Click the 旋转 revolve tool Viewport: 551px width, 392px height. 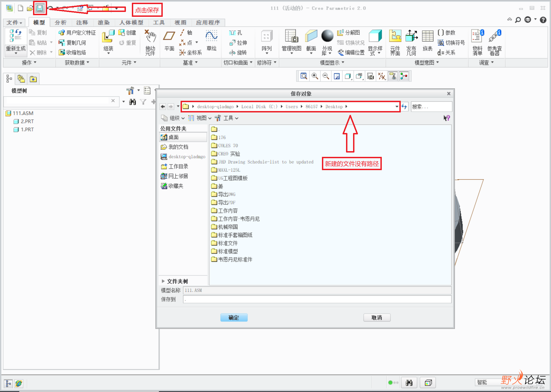pyautogui.click(x=238, y=53)
